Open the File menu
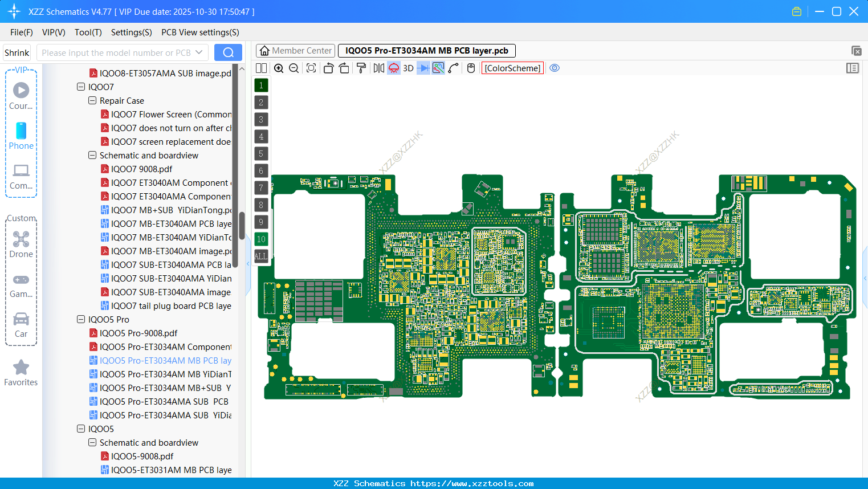The height and width of the screenshot is (489, 868). (x=21, y=32)
